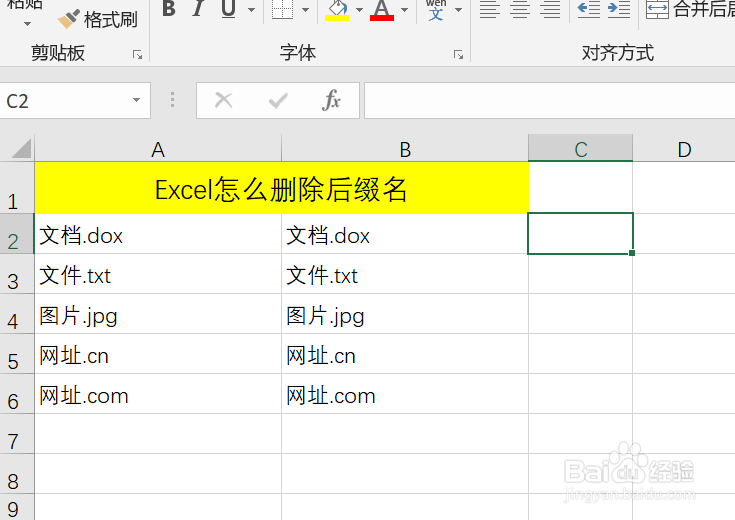Select cell B5 with 网址.cn
This screenshot has height=520, width=735.
[405, 354]
